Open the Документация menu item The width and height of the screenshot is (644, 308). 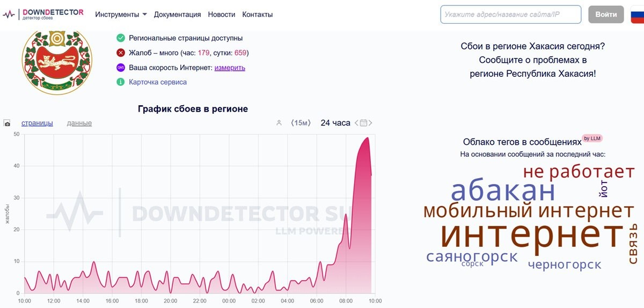[x=177, y=14]
